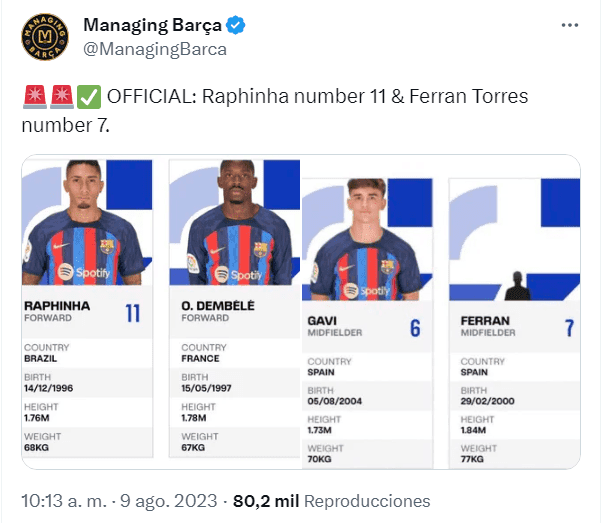This screenshot has width=605, height=523.
Task: Open the Ferran player card image
Action: coord(514,322)
